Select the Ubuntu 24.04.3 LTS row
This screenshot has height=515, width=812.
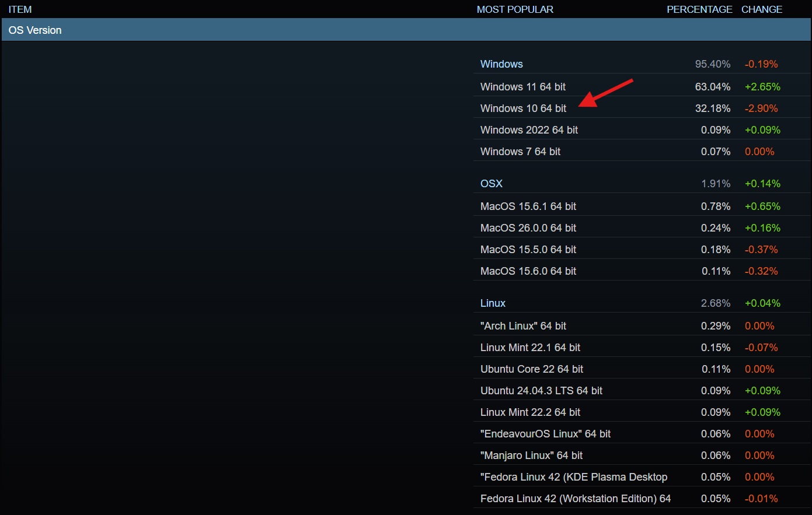click(541, 391)
